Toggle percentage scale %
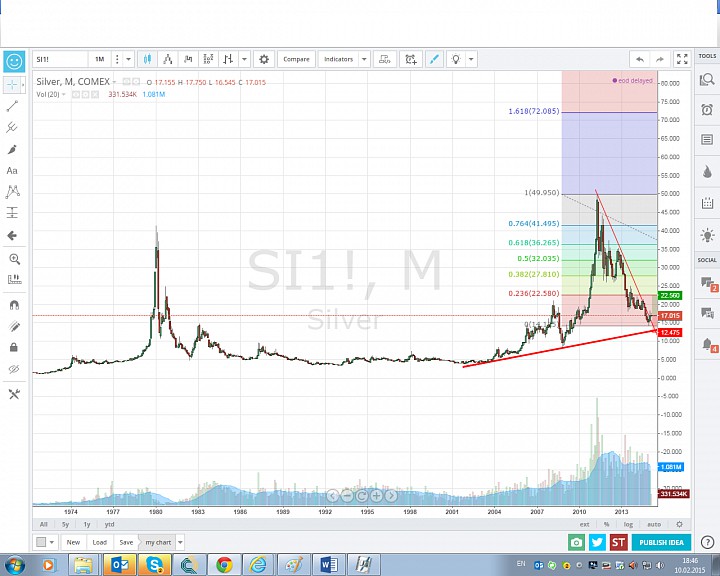 [606, 524]
